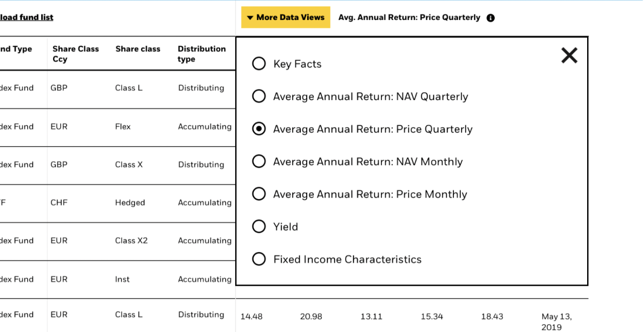Screen dimensions: 644x332
Task: Click the 14.48 return value cell
Action: click(x=251, y=316)
